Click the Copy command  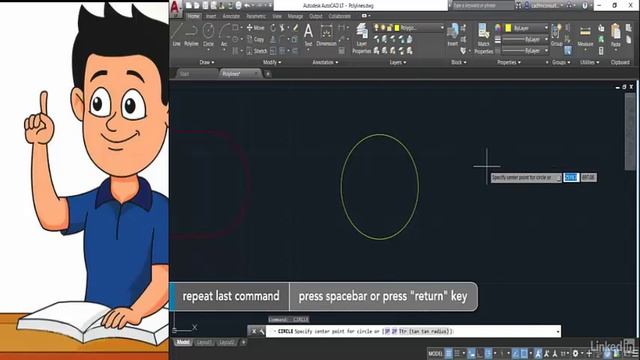pyautogui.click(x=256, y=40)
